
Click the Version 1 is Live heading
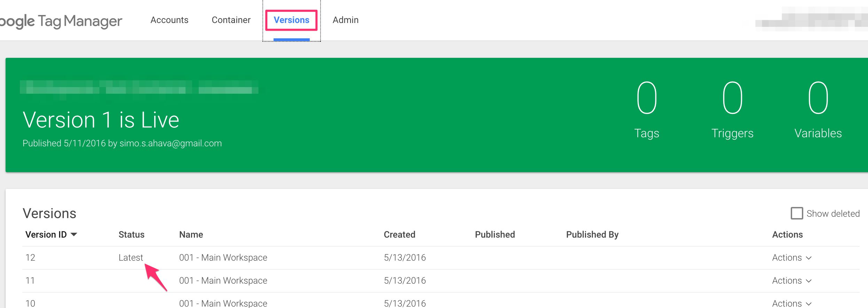(101, 120)
